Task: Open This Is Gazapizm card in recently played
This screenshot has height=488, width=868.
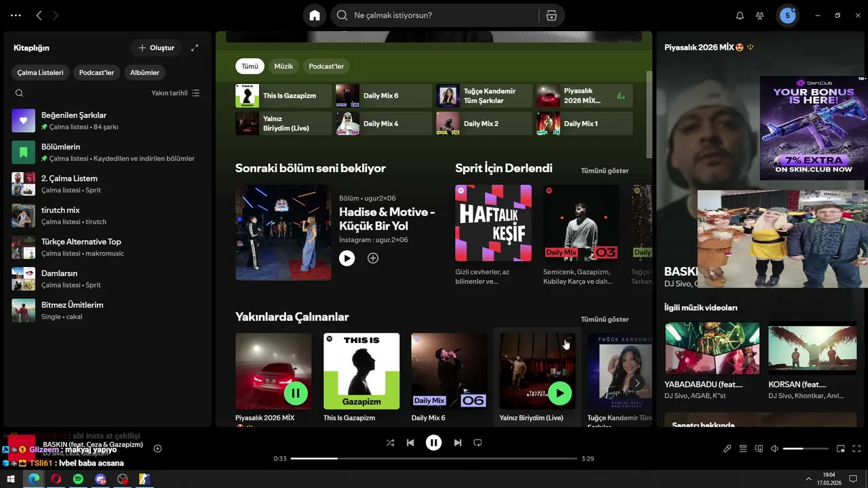Action: (x=361, y=378)
